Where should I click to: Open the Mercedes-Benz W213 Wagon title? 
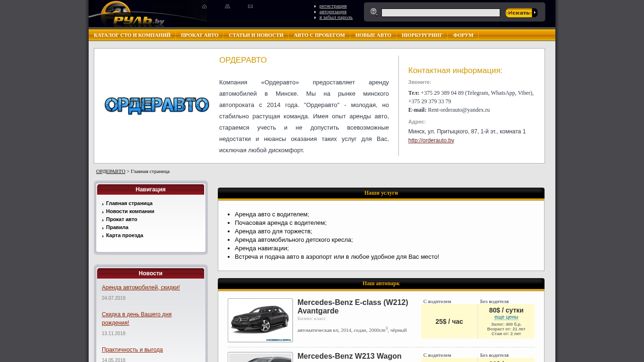(349, 356)
